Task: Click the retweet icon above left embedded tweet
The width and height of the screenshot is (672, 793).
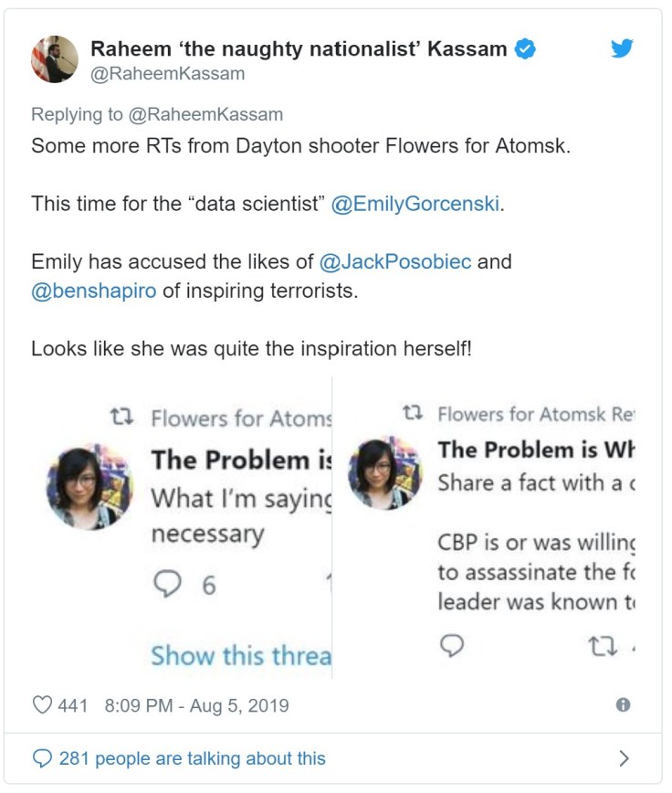Action: [x=122, y=418]
